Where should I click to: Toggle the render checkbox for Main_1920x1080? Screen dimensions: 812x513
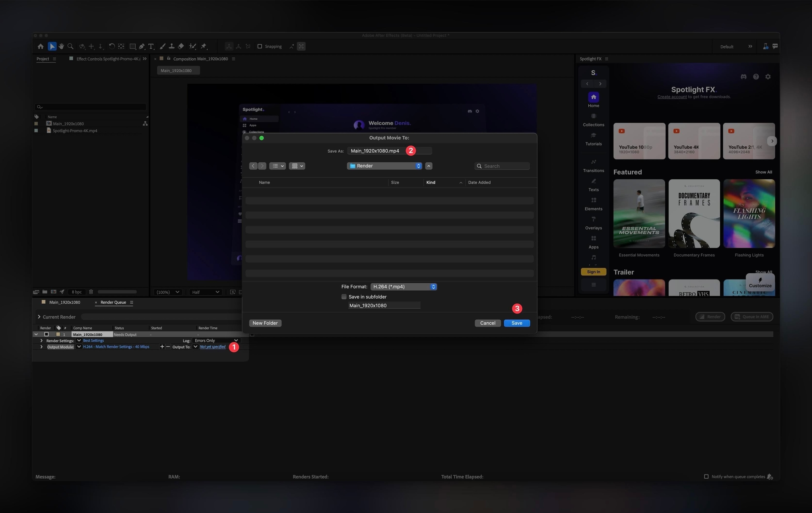pyautogui.click(x=47, y=334)
